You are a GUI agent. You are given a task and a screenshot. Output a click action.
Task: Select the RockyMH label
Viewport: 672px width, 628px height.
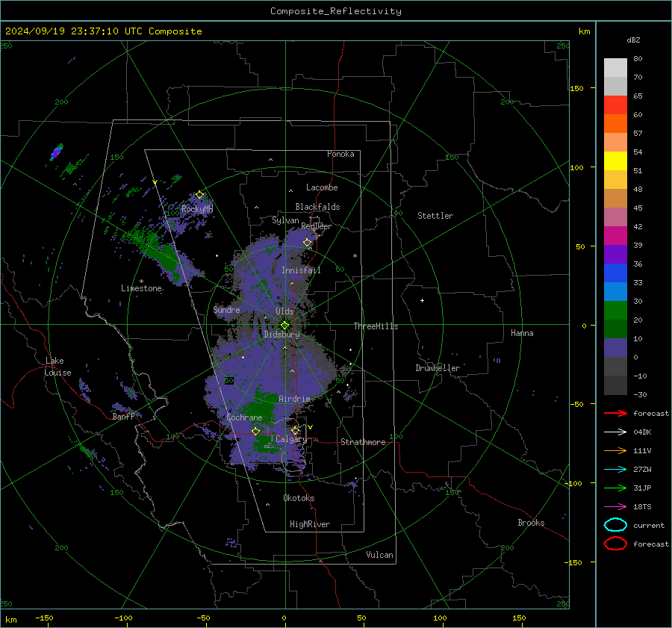click(197, 209)
